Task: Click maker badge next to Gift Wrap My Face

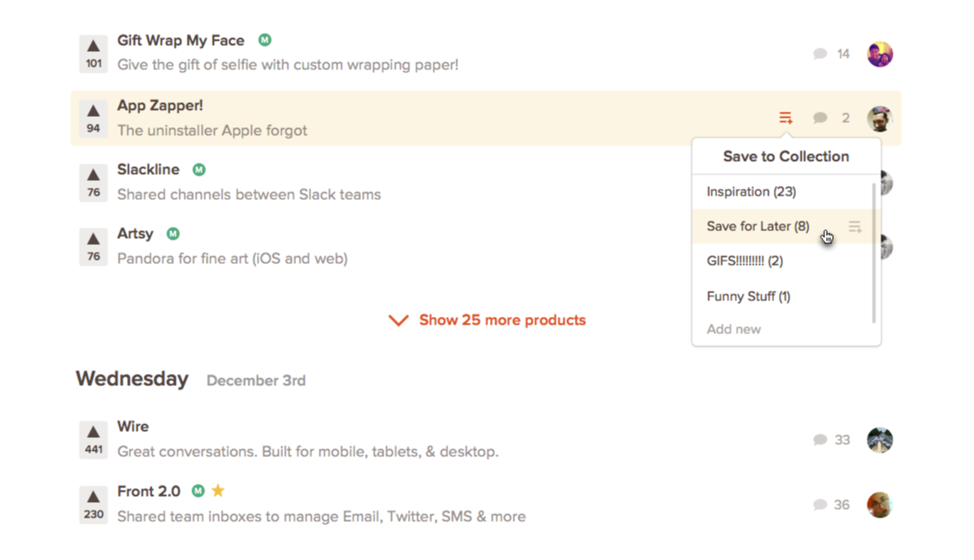Action: [265, 40]
